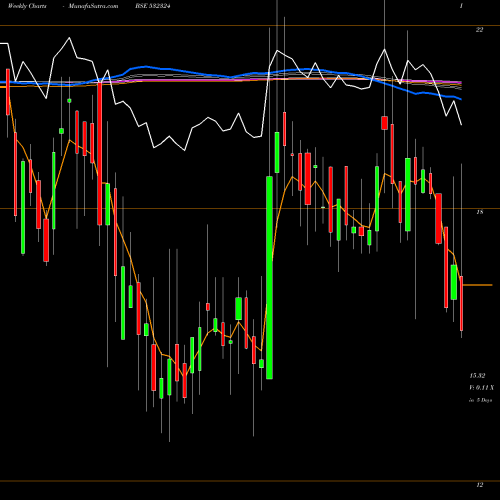Click the "BSE 532324" symbol text

click(x=153, y=6)
